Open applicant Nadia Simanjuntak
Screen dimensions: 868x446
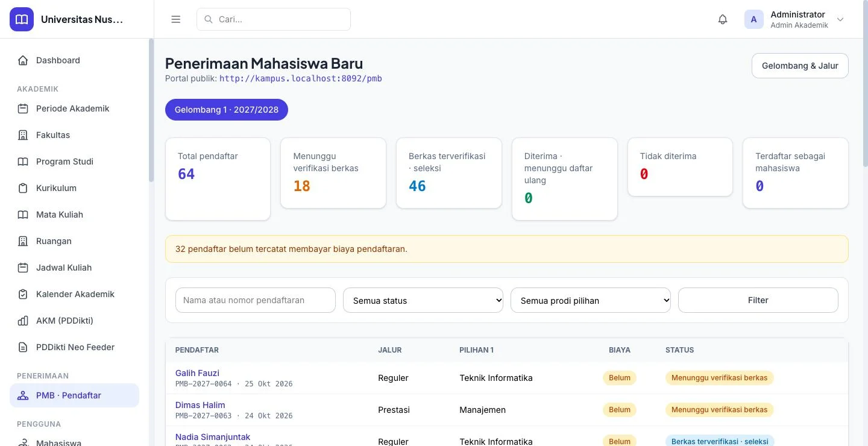coord(213,437)
